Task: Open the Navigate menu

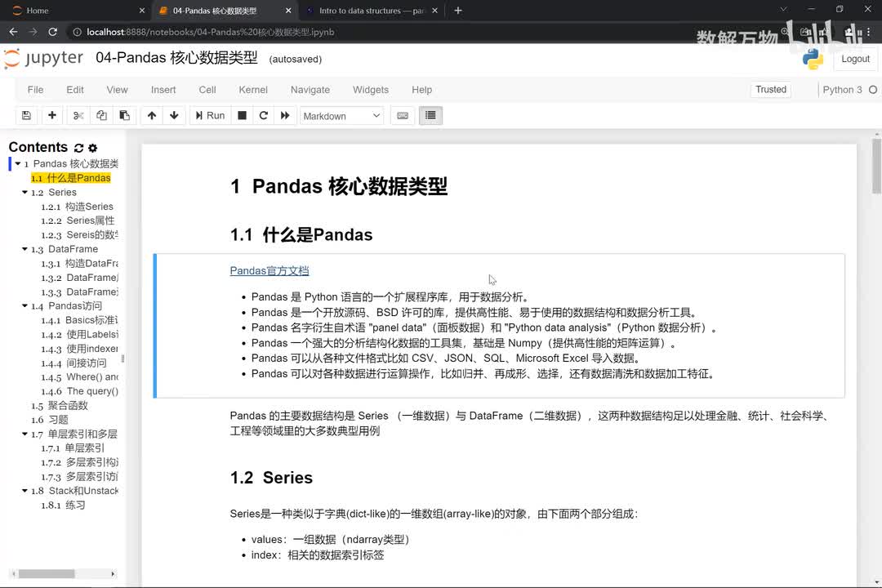Action: (x=310, y=90)
